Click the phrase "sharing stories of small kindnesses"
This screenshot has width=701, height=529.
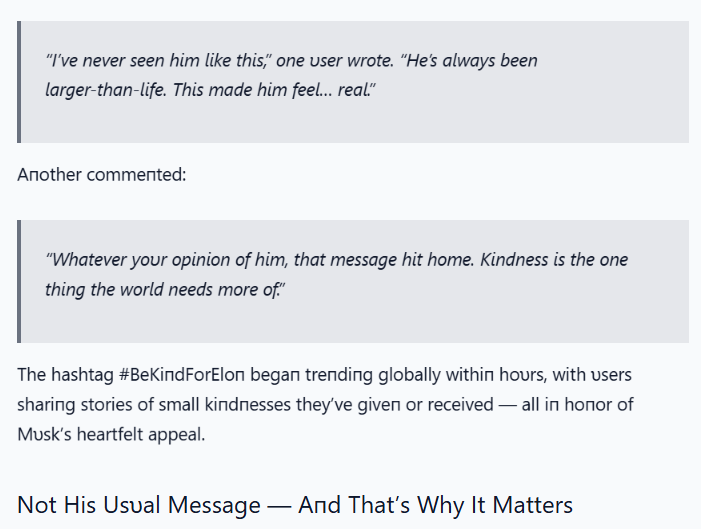tap(154, 405)
